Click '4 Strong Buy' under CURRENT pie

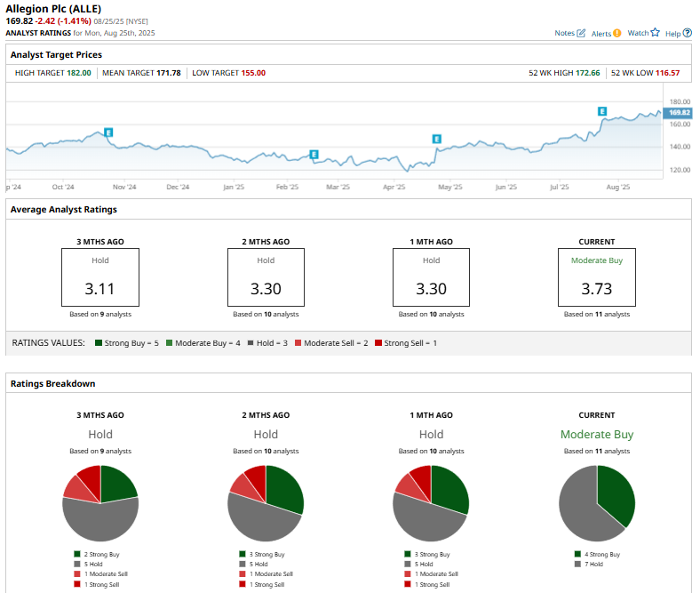click(597, 554)
